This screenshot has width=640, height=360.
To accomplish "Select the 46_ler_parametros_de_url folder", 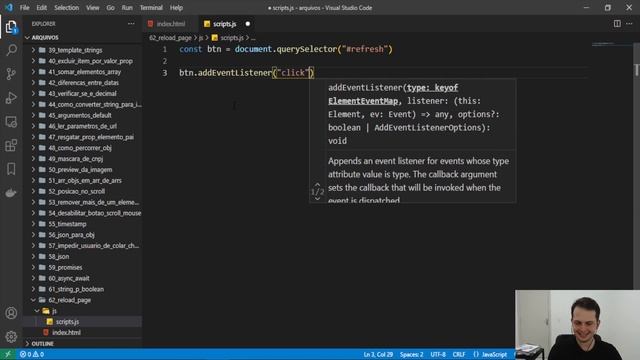I will pyautogui.click(x=83, y=126).
